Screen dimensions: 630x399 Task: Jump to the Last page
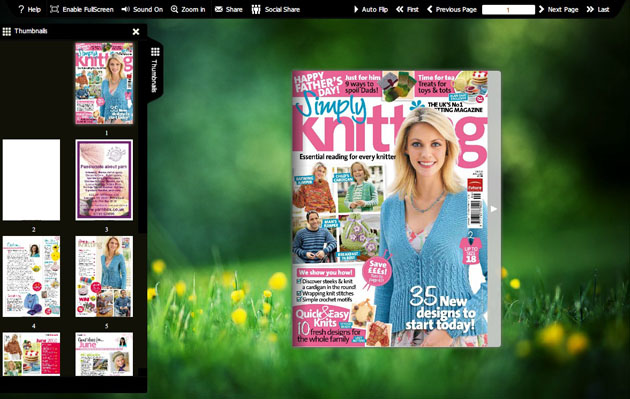[x=597, y=9]
